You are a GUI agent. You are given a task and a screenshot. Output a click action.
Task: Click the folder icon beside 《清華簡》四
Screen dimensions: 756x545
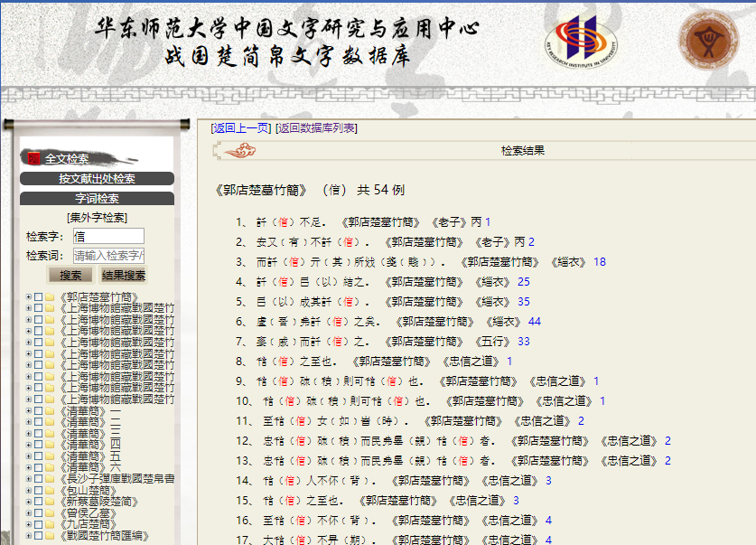(50, 445)
